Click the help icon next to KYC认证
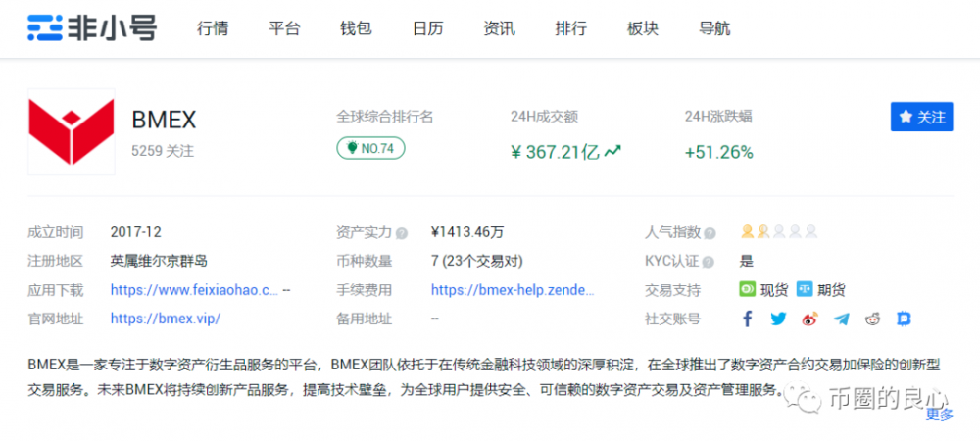980x441 pixels. 708,262
